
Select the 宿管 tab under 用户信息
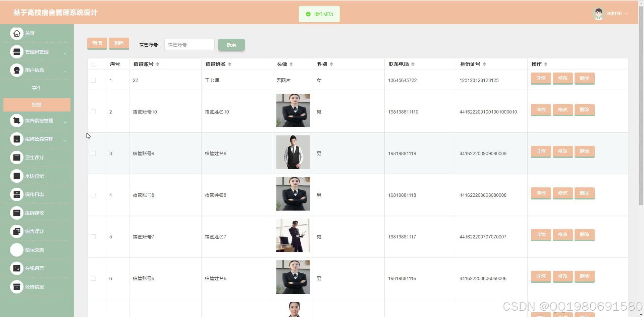click(x=37, y=104)
